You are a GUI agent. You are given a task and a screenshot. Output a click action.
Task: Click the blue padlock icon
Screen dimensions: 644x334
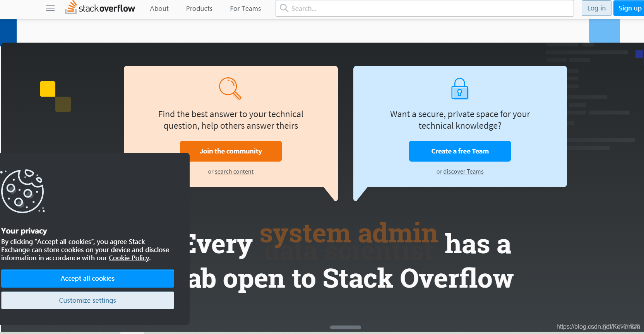pos(460,89)
